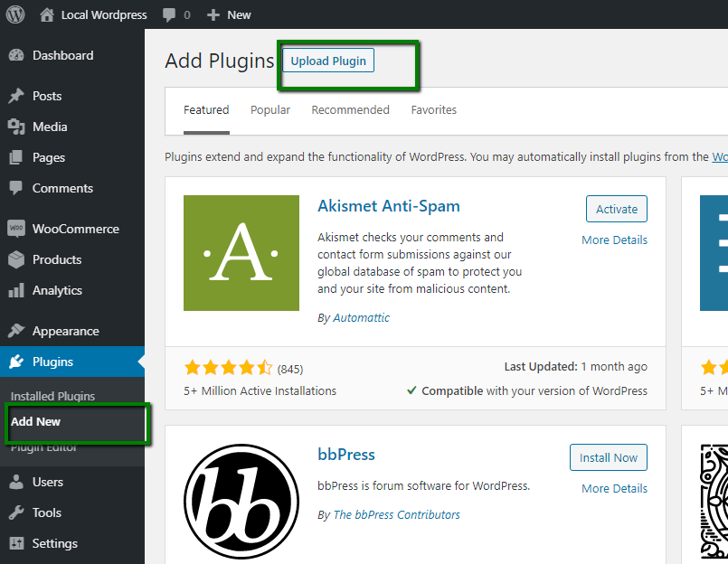Click the Local Wordpress site name
728x564 pixels.
pos(104,14)
